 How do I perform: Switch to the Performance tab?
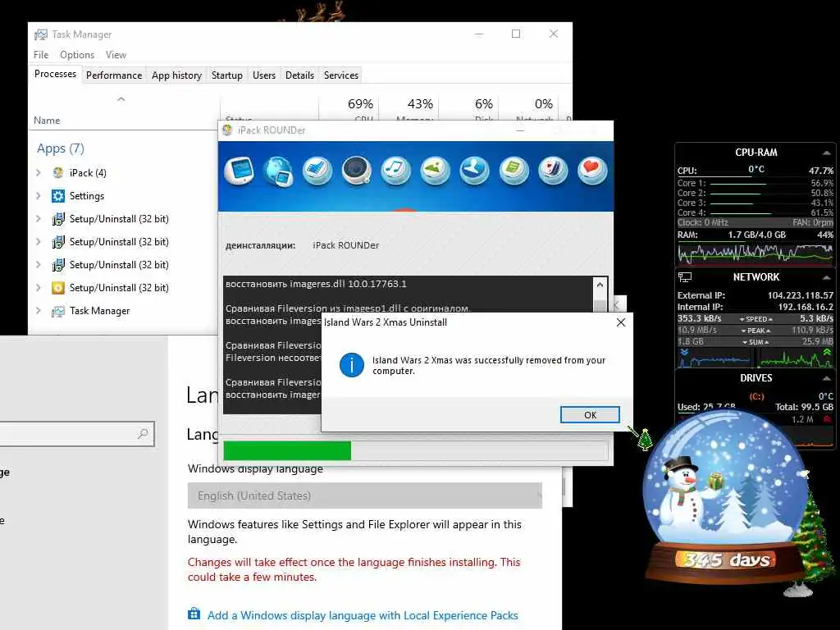click(x=114, y=75)
